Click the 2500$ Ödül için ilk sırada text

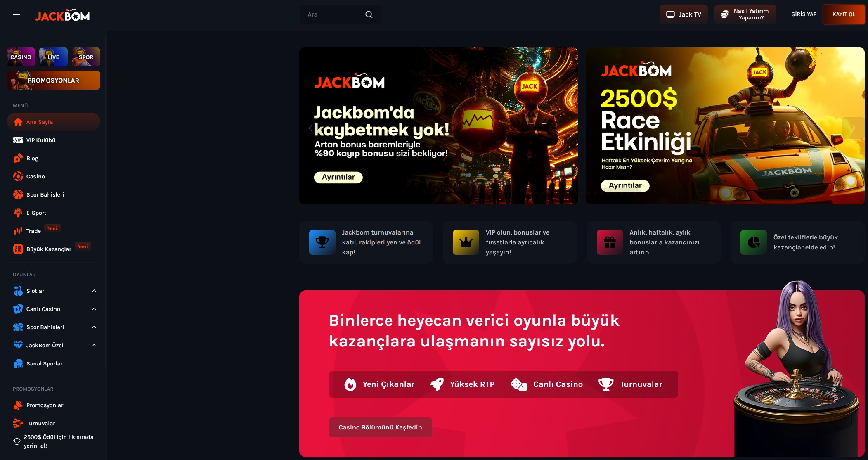coord(59,441)
